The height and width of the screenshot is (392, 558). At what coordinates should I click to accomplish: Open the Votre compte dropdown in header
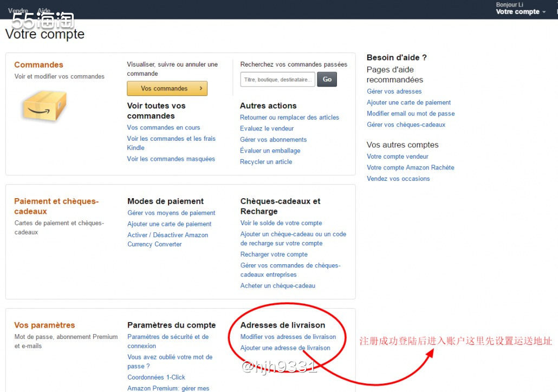(520, 12)
